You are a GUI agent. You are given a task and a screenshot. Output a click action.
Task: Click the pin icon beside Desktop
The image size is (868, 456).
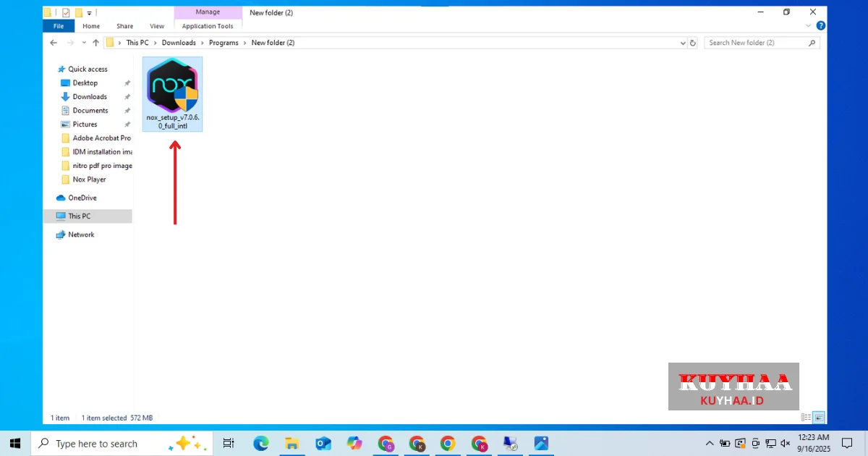127,83
